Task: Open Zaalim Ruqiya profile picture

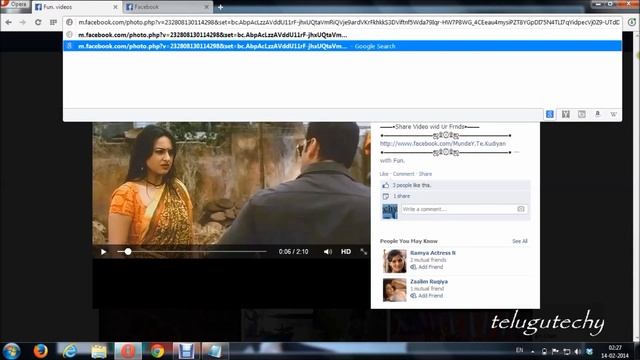Action: pos(395,290)
